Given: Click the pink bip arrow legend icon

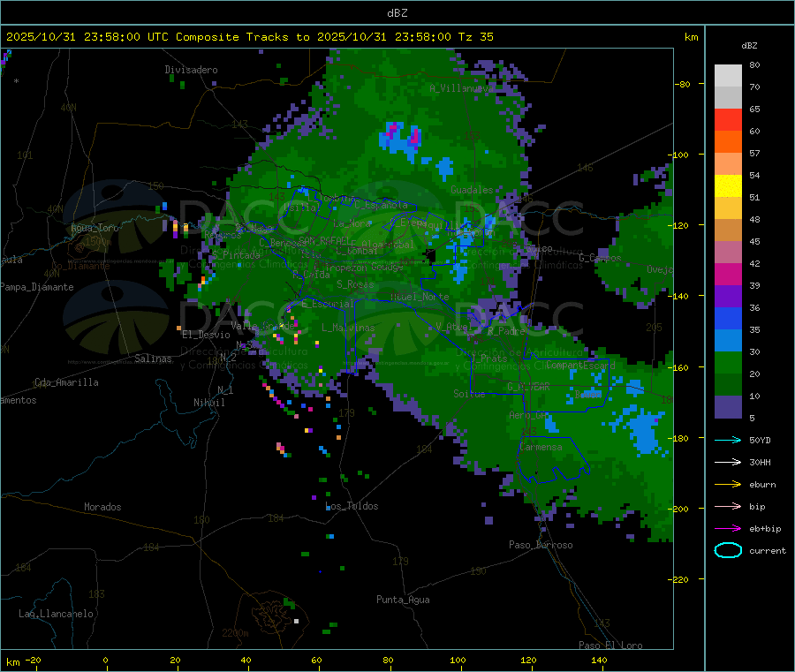Looking at the screenshot, I should coord(728,506).
